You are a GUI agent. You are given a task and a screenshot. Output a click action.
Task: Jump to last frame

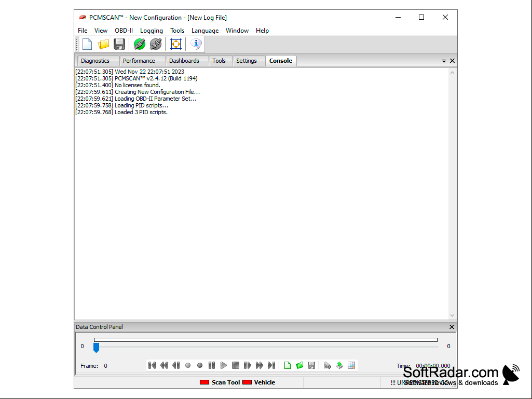pos(271,365)
